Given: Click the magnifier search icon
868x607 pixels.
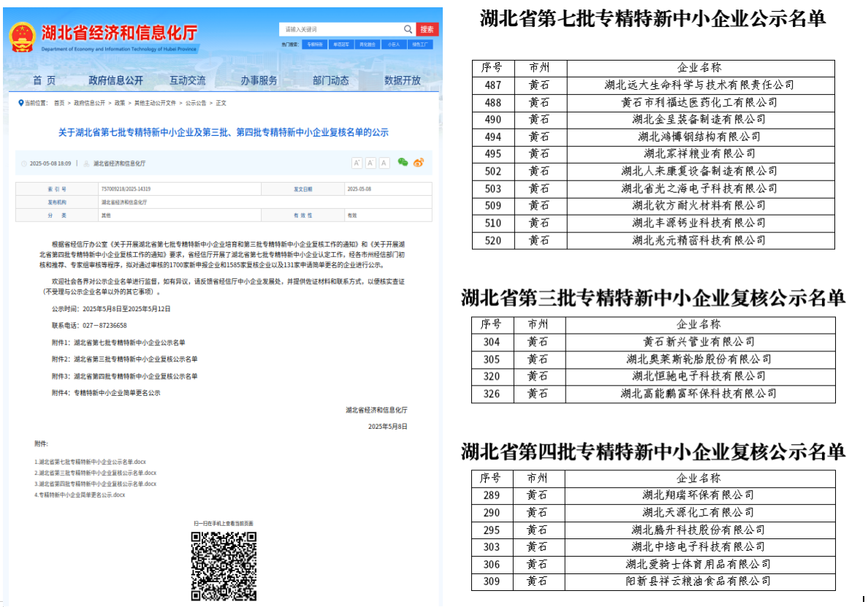Looking at the screenshot, I should tap(408, 29).
